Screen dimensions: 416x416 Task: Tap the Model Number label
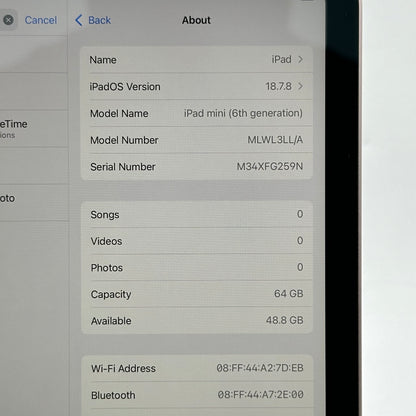124,140
